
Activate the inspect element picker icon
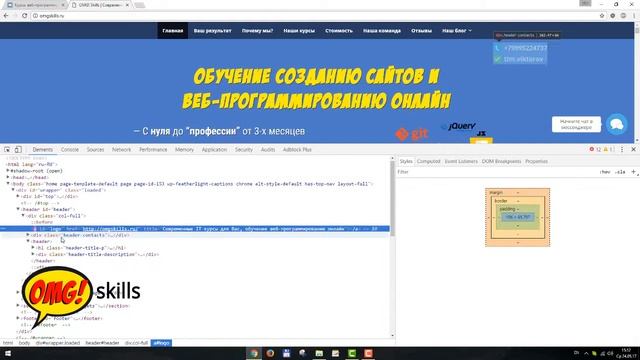(x=7, y=150)
